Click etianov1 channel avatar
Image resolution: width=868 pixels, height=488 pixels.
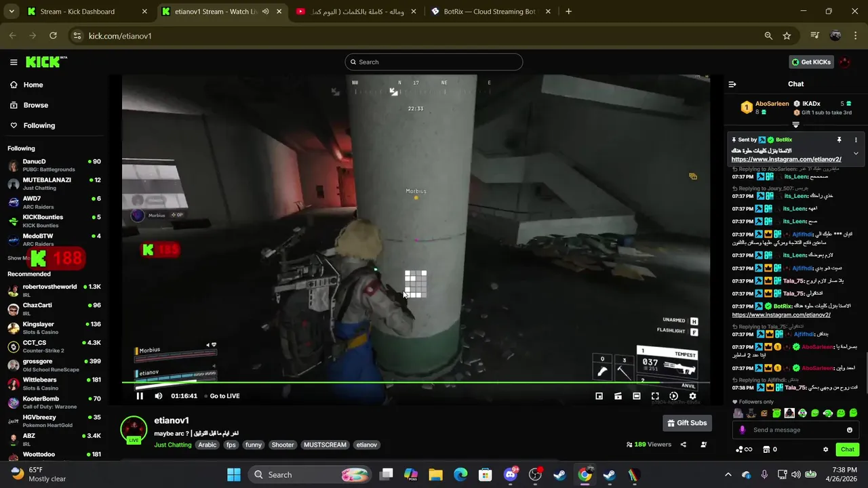pos(134,429)
